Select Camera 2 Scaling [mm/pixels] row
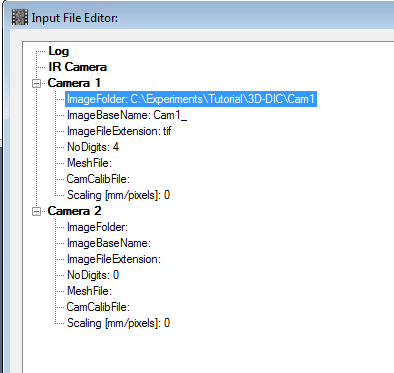Viewport: 394px width, 373px height. [118, 323]
